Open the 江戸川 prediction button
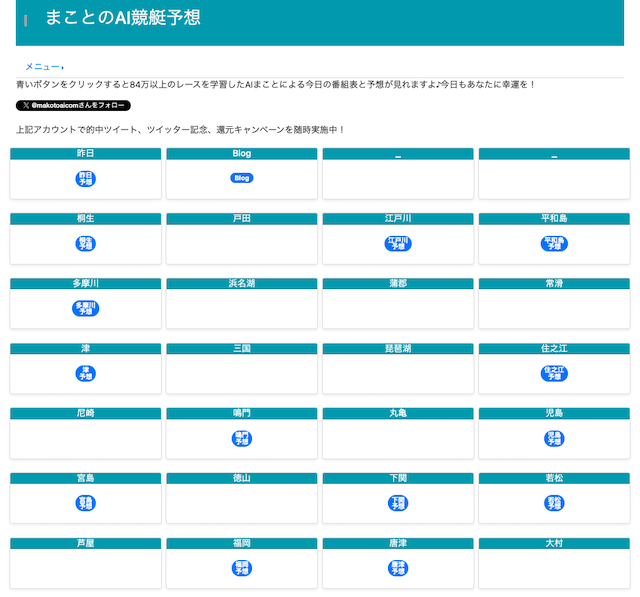 point(398,244)
